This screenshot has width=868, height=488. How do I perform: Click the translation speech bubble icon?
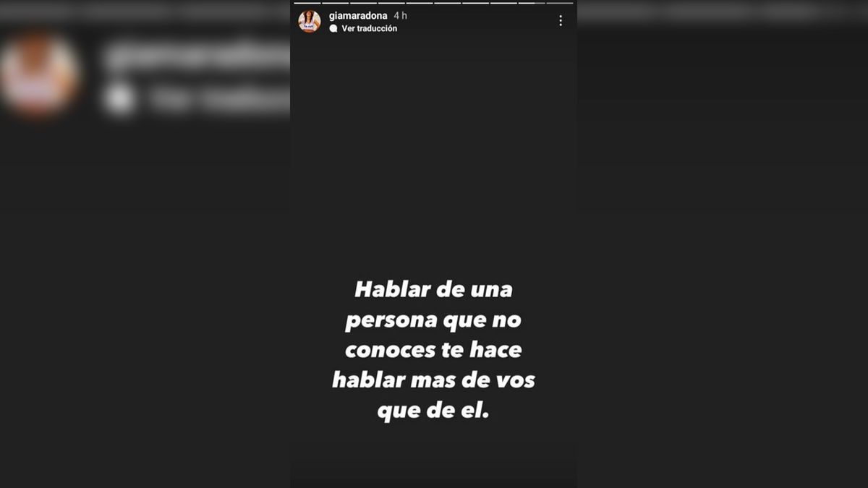point(333,28)
